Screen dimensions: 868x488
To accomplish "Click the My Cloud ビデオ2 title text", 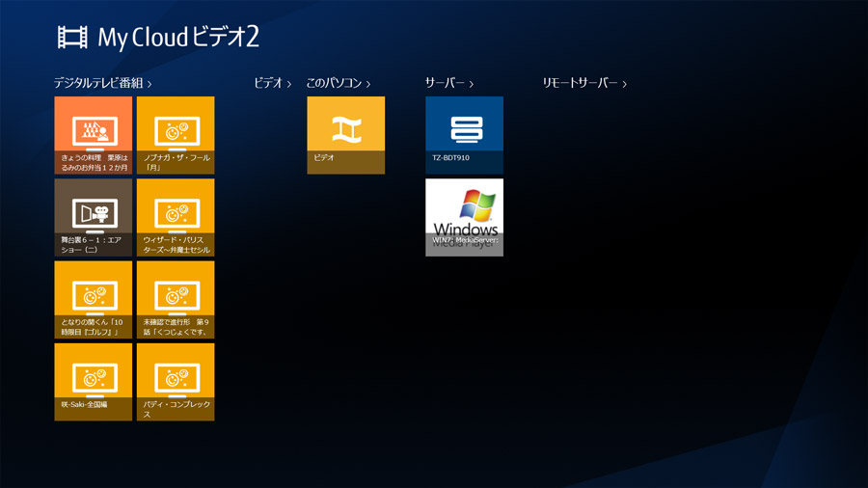I will click(178, 38).
